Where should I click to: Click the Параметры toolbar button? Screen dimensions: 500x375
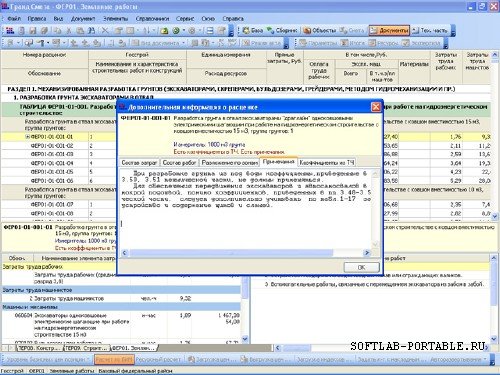319,43
